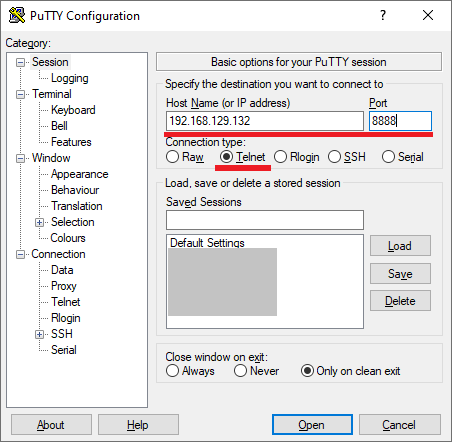Click the question mark help icon
This screenshot has width=452, height=442.
(x=383, y=15)
